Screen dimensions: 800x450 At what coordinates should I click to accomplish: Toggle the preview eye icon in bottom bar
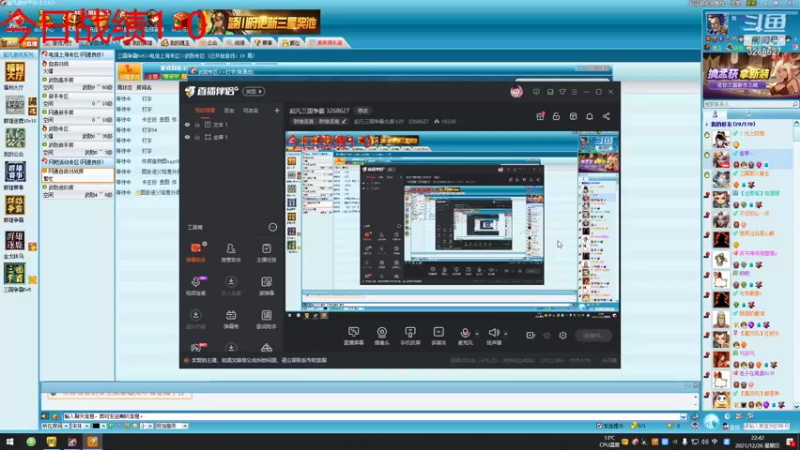(x=547, y=335)
